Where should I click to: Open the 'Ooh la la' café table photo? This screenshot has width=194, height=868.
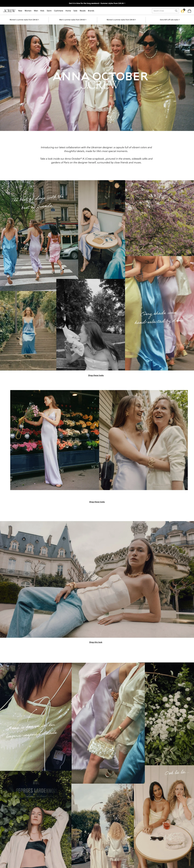pyautogui.click(x=164, y=816)
